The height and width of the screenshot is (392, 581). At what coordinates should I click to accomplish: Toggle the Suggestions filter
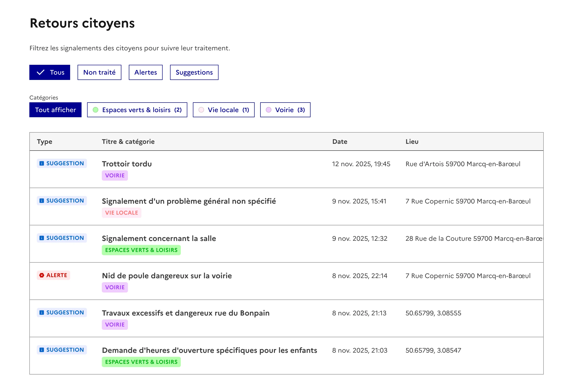point(194,72)
